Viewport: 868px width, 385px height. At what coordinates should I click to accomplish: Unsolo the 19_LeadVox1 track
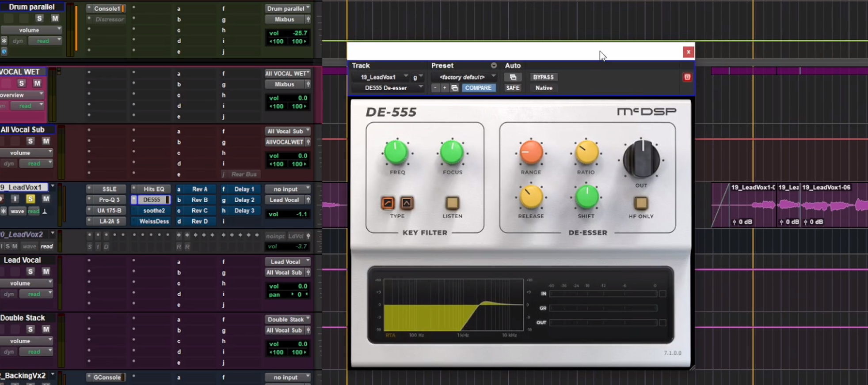coord(30,199)
